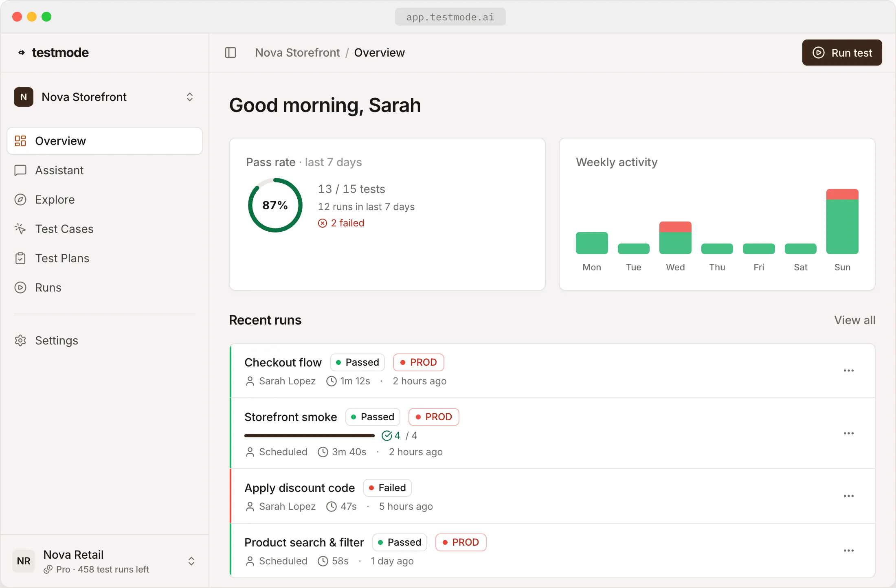Click Nova Storefront breadcrumb link

(x=297, y=53)
